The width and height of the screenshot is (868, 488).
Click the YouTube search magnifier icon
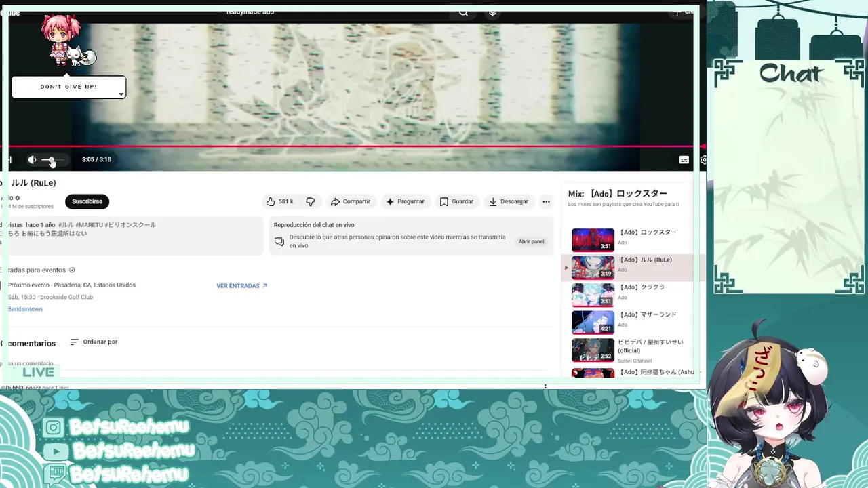coord(463,12)
